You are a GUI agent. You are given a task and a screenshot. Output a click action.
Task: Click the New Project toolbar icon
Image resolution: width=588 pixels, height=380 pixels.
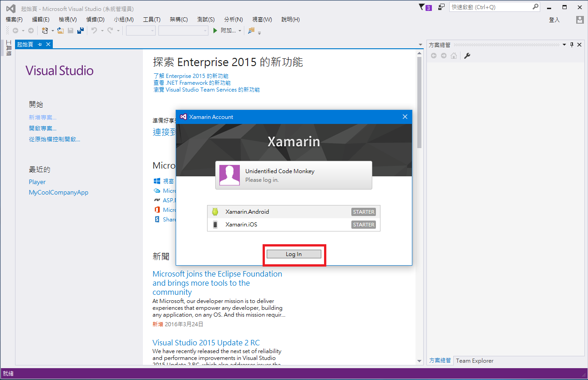(x=45, y=31)
